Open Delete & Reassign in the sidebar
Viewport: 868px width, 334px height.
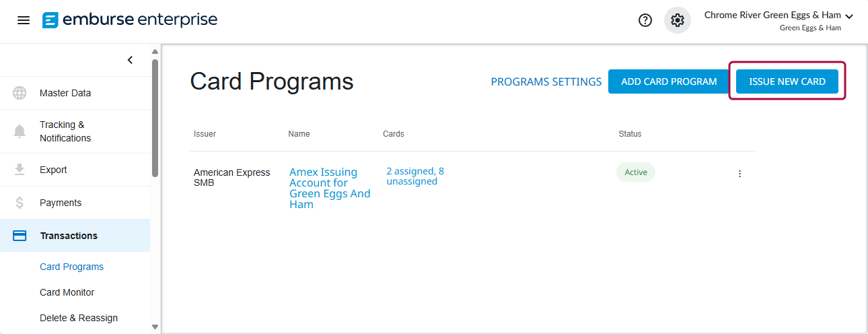coord(79,318)
